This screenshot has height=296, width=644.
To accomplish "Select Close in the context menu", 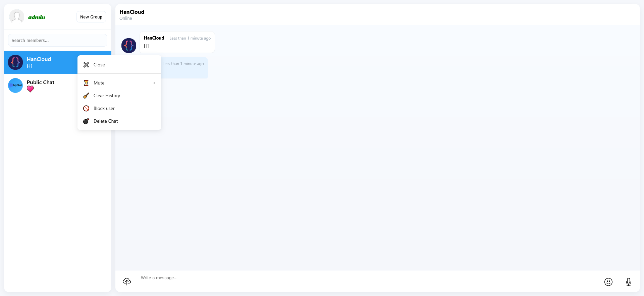I will [x=99, y=65].
